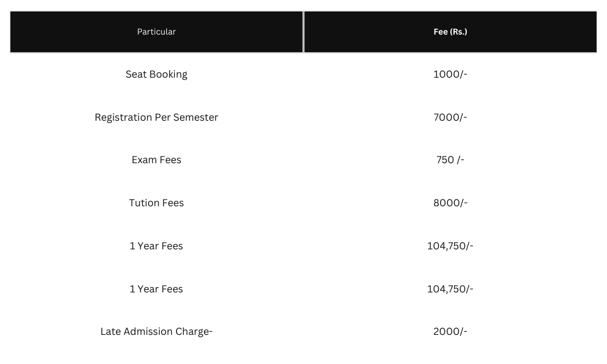Select the 2000/- late admission value
This screenshot has height=364, width=607.
click(450, 331)
